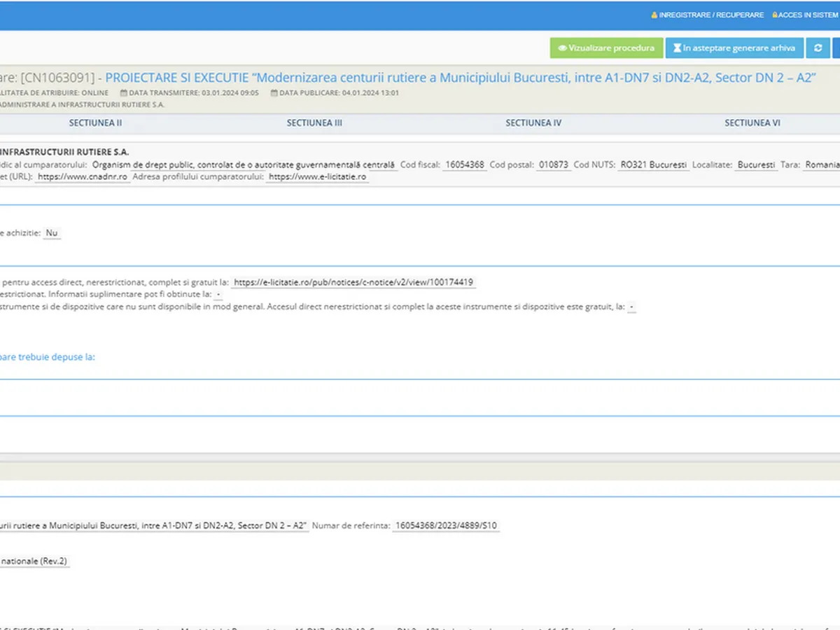Open the e-licitatie c-notice view URL
This screenshot has width=840, height=630.
(353, 283)
